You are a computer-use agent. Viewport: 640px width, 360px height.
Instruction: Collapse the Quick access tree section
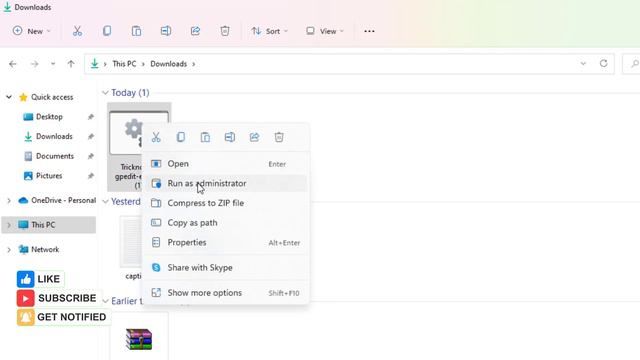[9, 97]
